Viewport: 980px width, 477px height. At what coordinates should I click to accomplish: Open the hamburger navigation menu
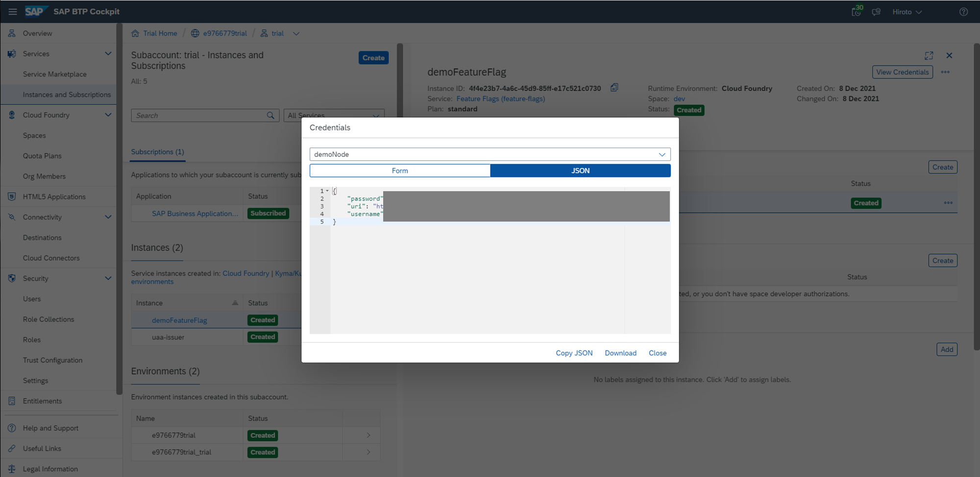pyautogui.click(x=13, y=12)
